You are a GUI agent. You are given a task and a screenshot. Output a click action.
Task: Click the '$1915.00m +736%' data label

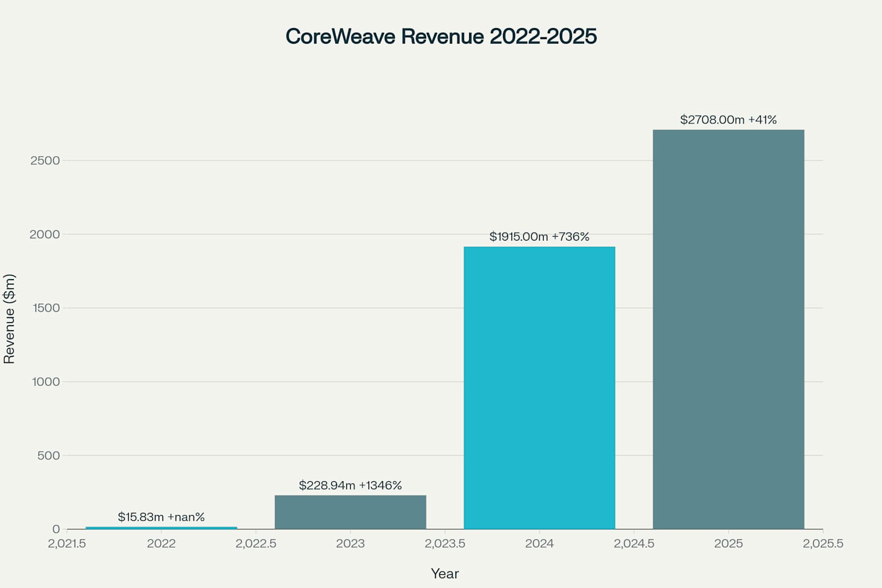(539, 237)
